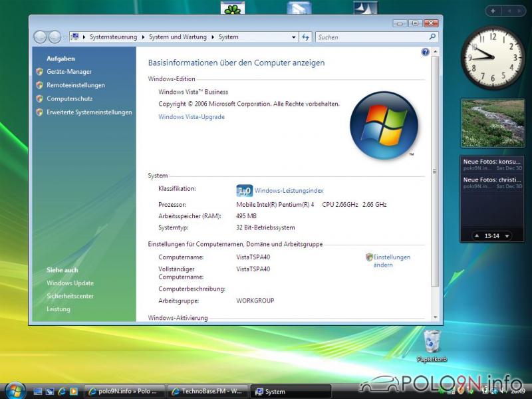Viewport: 532px width, 399px height.
Task: Expand the arrow before System in the breadcrumb
Action: click(x=213, y=37)
